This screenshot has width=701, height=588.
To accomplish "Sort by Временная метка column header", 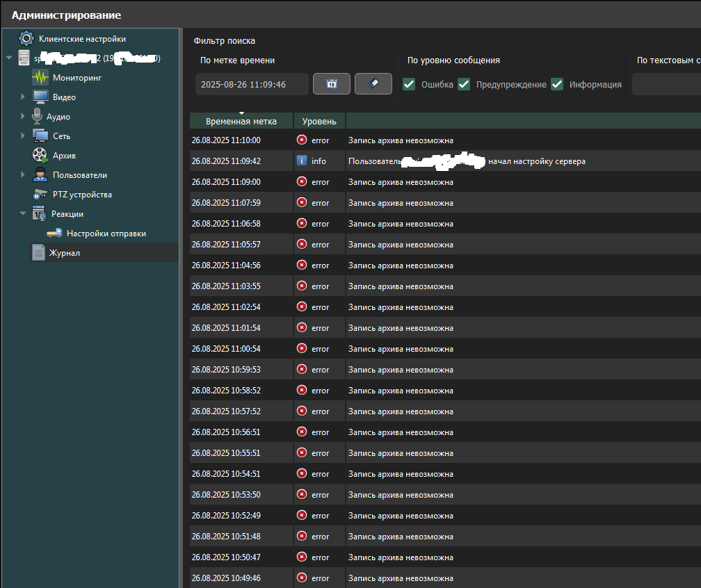I will tap(241, 121).
